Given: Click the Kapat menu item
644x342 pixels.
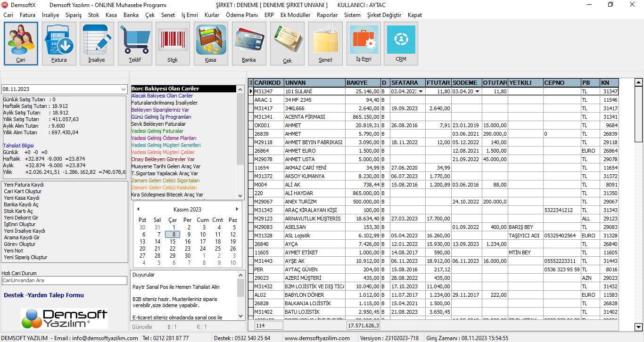Looking at the screenshot, I should pyautogui.click(x=415, y=15).
